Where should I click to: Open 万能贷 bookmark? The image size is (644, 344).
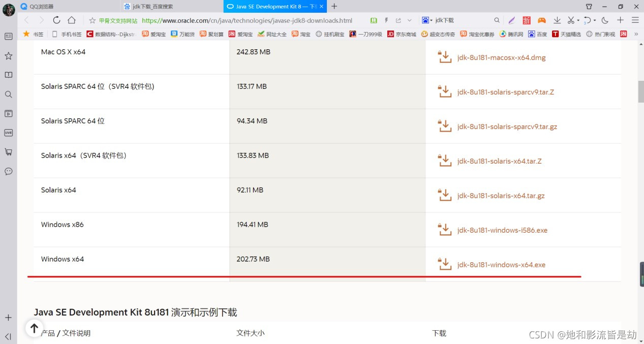(x=182, y=34)
